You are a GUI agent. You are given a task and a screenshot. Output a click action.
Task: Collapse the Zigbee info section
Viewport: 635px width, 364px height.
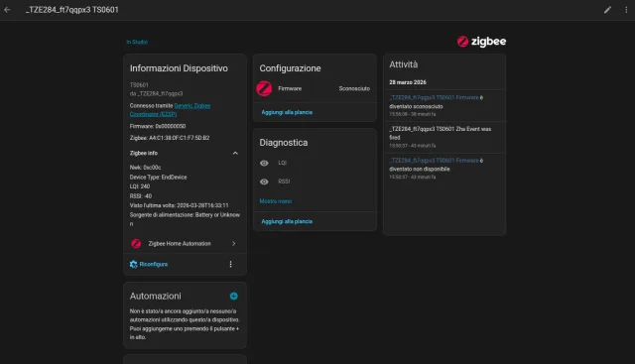[x=235, y=153]
